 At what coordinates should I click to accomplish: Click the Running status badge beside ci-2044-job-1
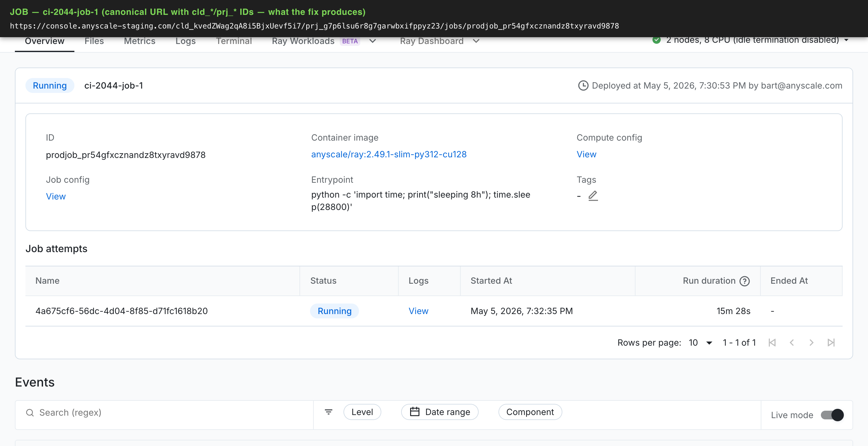click(x=50, y=85)
